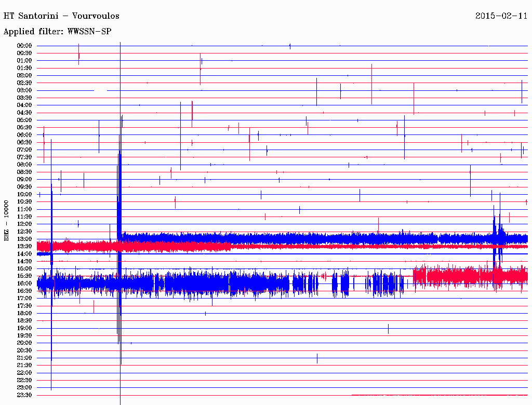Click the '10:30' time label
532x405 pixels.
click(24, 202)
